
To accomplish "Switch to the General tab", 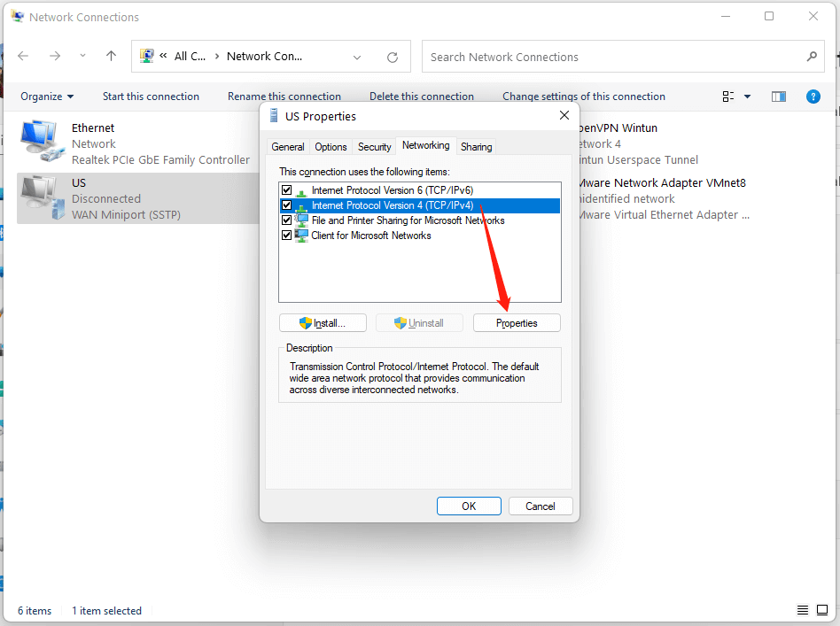I will (288, 147).
